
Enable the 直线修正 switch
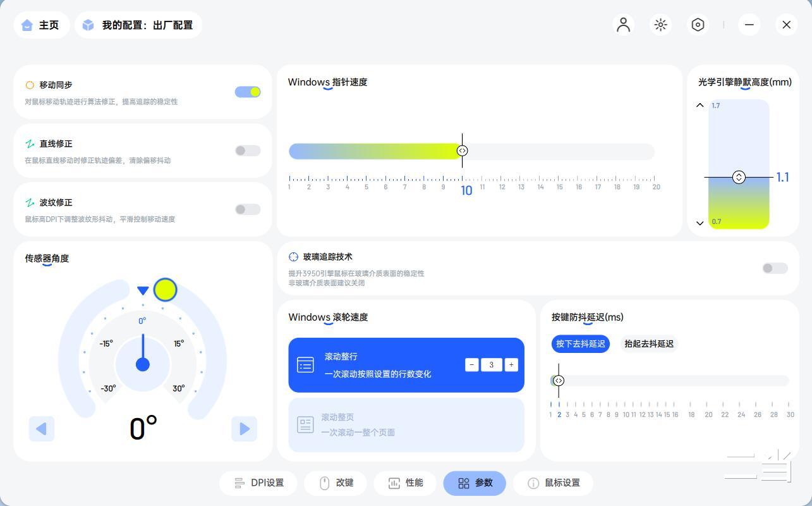pos(248,151)
